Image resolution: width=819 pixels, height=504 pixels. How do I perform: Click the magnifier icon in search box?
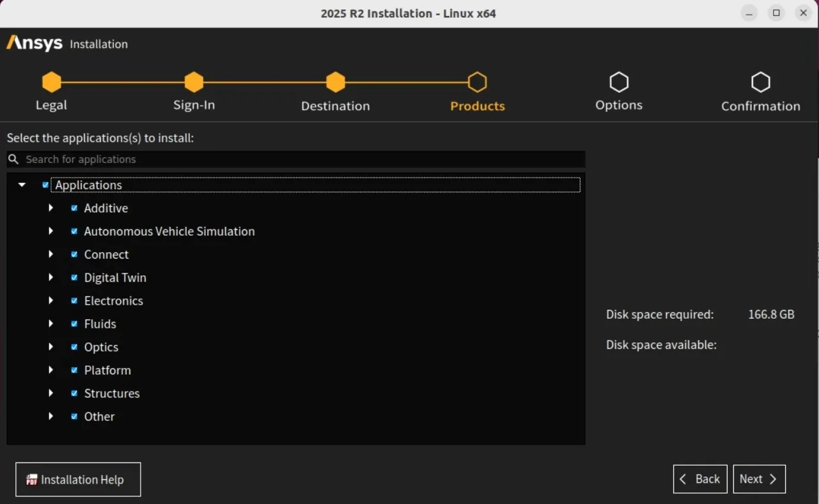[x=13, y=159]
